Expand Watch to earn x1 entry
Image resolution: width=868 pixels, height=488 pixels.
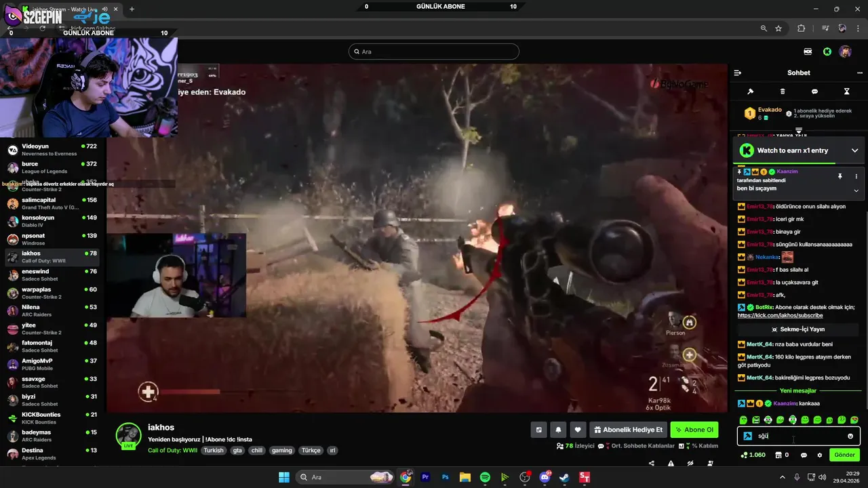pyautogui.click(x=854, y=150)
